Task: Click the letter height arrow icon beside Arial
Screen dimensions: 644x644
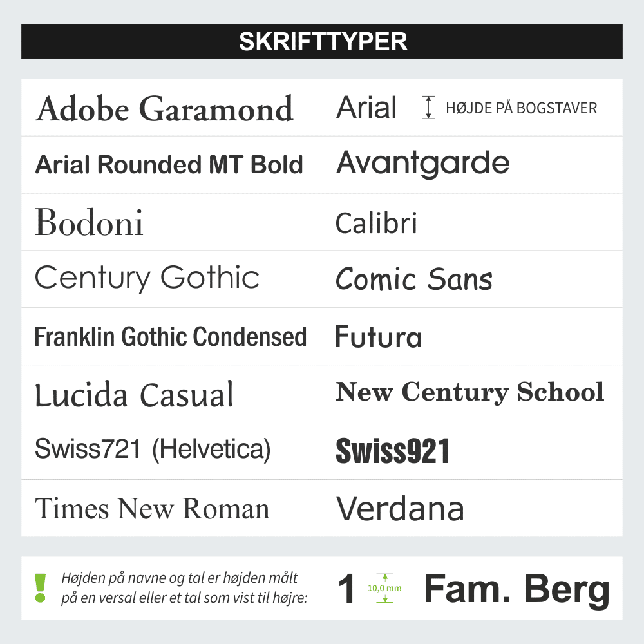Action: (428, 108)
